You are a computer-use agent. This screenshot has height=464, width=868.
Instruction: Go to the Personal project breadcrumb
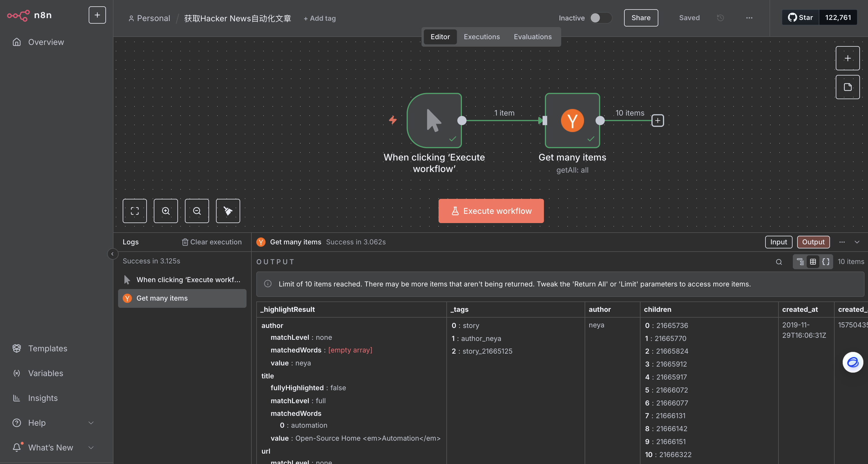(149, 18)
